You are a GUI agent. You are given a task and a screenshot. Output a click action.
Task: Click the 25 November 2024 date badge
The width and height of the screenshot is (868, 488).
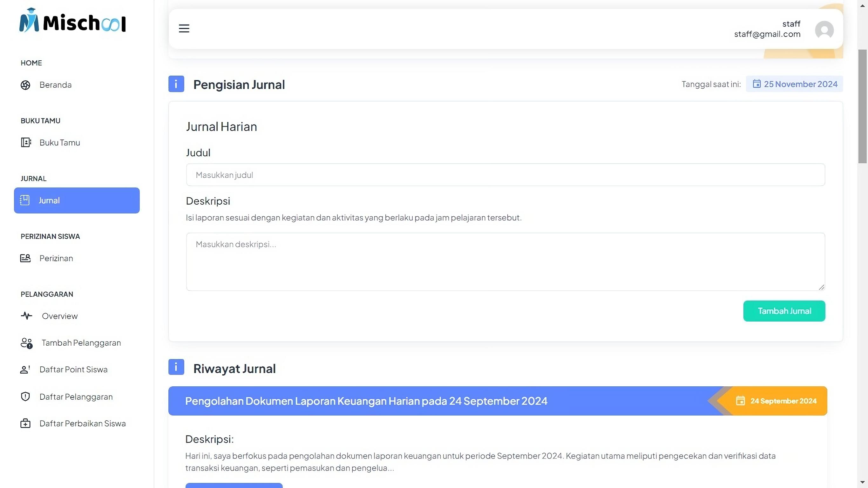pos(794,84)
